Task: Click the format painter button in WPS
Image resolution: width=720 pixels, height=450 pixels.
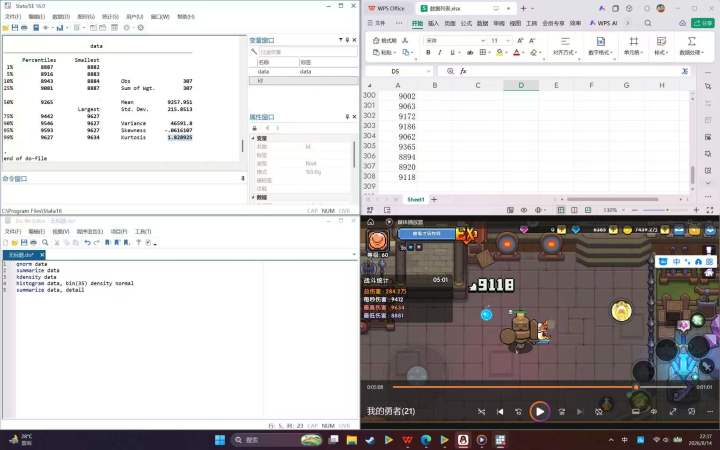Action: pyautogui.click(x=385, y=40)
